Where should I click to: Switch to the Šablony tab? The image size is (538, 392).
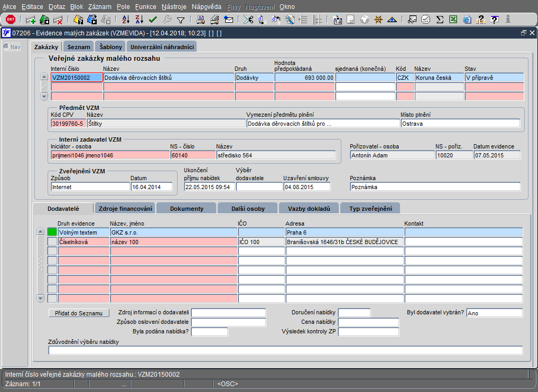click(x=110, y=47)
